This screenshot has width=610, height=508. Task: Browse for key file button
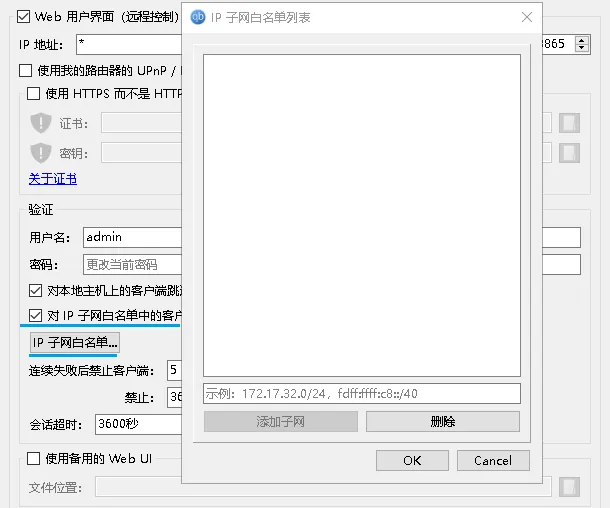click(569, 153)
